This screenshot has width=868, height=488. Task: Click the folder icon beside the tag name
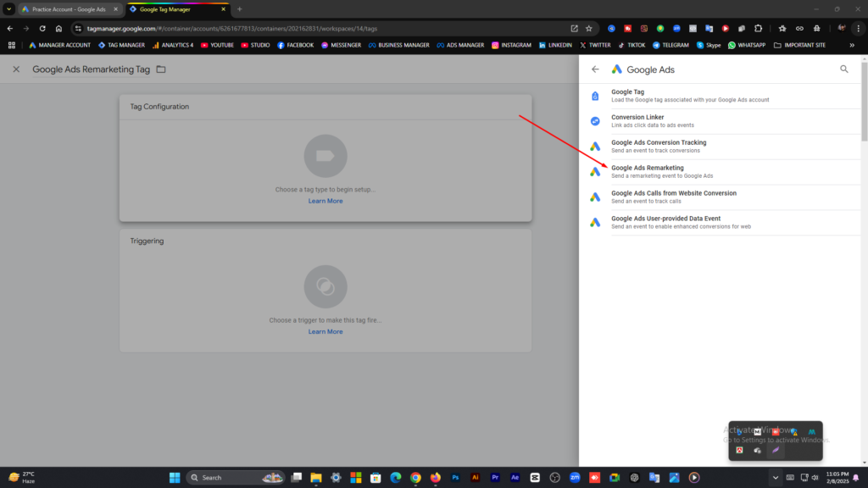pos(161,69)
